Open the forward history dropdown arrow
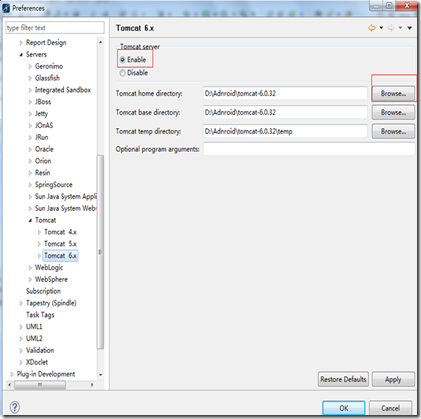Image resolution: width=421 pixels, height=419 pixels. click(x=400, y=28)
